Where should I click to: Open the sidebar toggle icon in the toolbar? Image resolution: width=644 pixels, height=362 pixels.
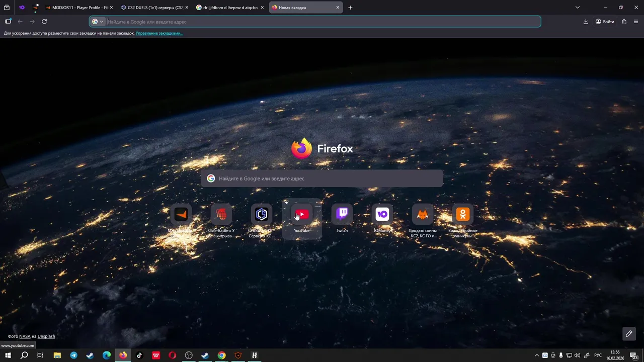pyautogui.click(x=8, y=22)
